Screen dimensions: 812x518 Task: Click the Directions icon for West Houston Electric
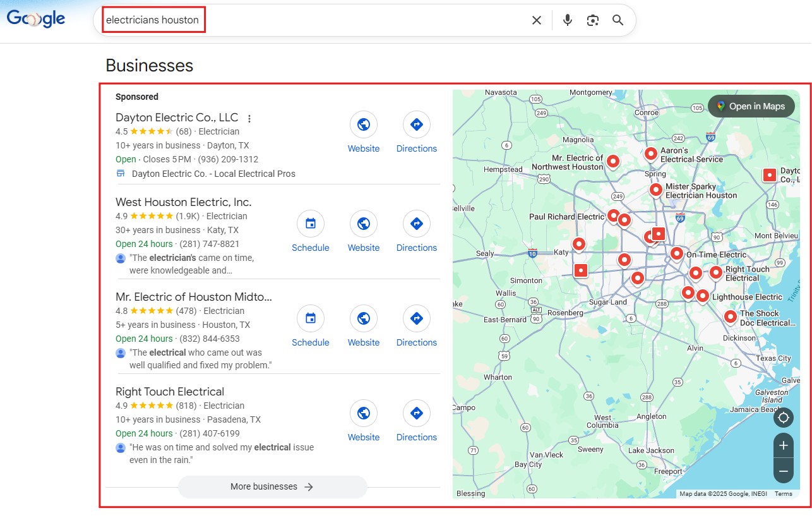pyautogui.click(x=416, y=223)
